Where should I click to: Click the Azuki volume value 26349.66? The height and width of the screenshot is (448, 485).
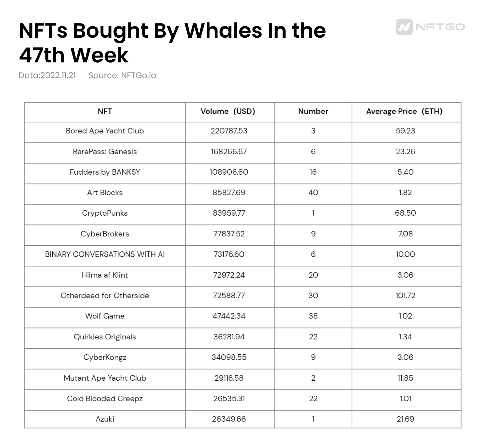click(x=229, y=419)
